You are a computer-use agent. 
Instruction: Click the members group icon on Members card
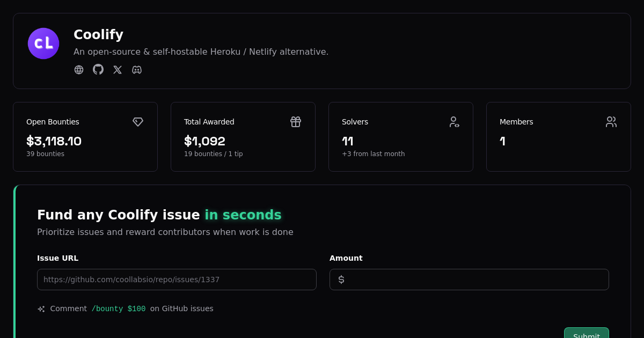coord(611,122)
